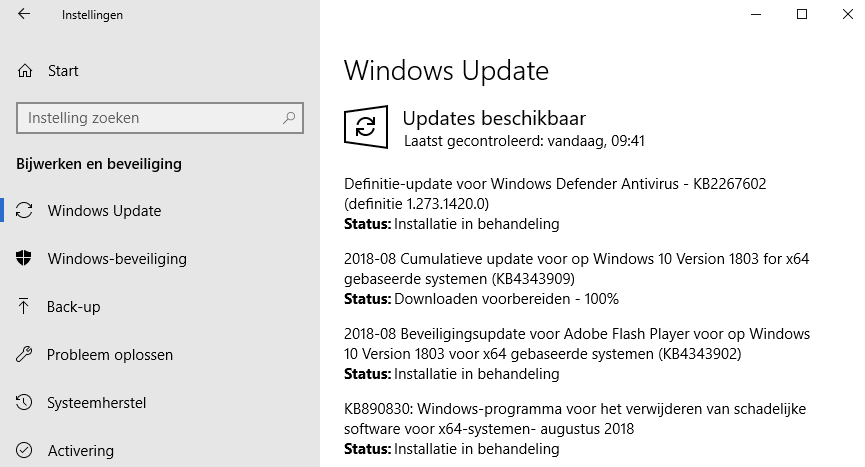Screen dimensions: 865x467
Task: Click the large update status refresh icon
Action: (x=366, y=127)
